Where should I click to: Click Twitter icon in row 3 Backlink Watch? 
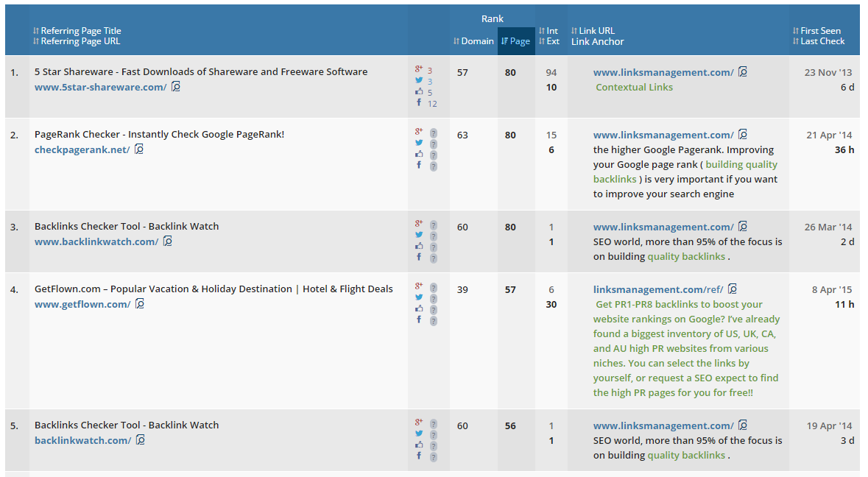click(x=419, y=235)
